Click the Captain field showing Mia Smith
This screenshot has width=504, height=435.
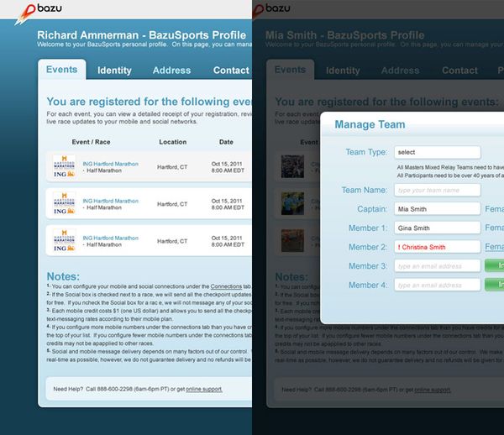click(437, 209)
